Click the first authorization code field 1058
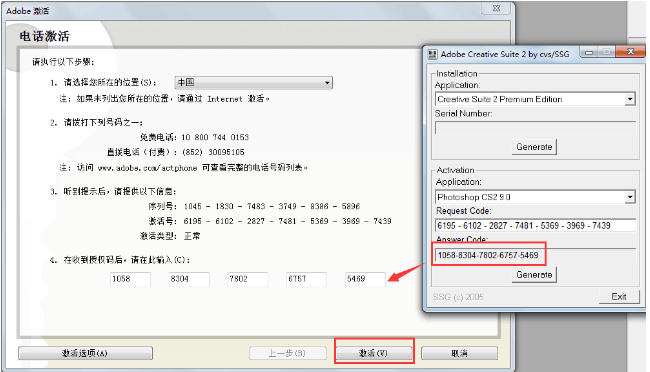The height and width of the screenshot is (372, 650). point(131,279)
